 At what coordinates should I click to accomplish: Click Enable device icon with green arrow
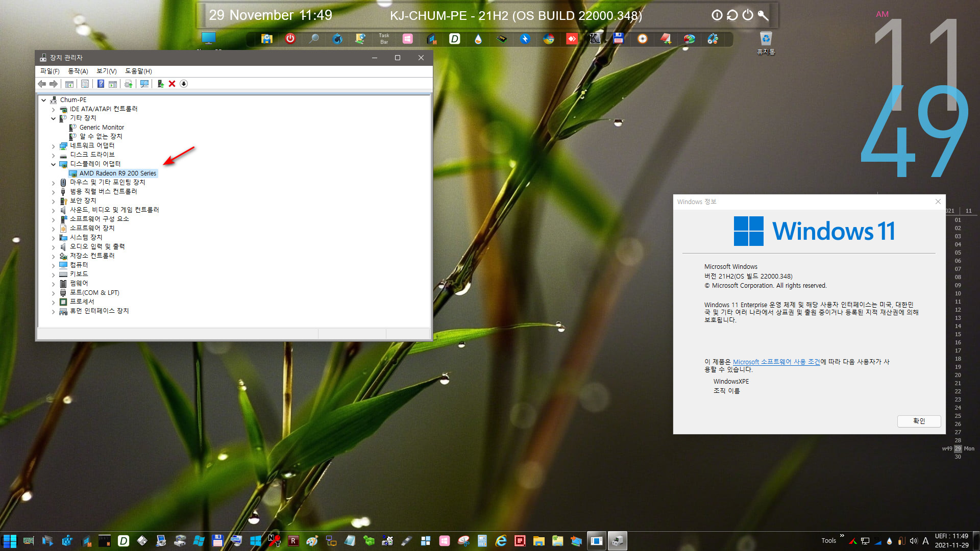pos(160,84)
